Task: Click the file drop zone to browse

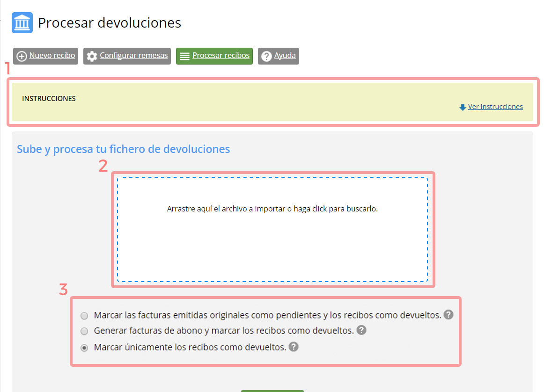Action: 272,230
